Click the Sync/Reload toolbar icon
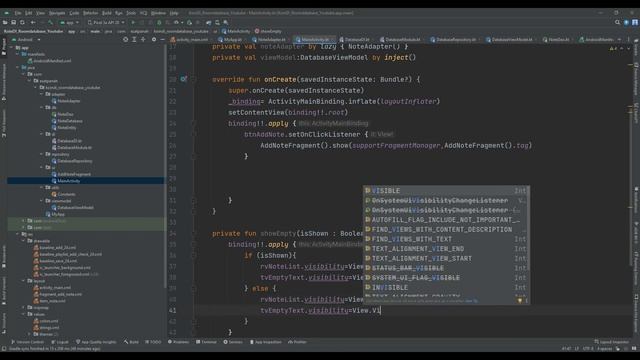Viewport: 640px width, 360px height. (x=22, y=22)
